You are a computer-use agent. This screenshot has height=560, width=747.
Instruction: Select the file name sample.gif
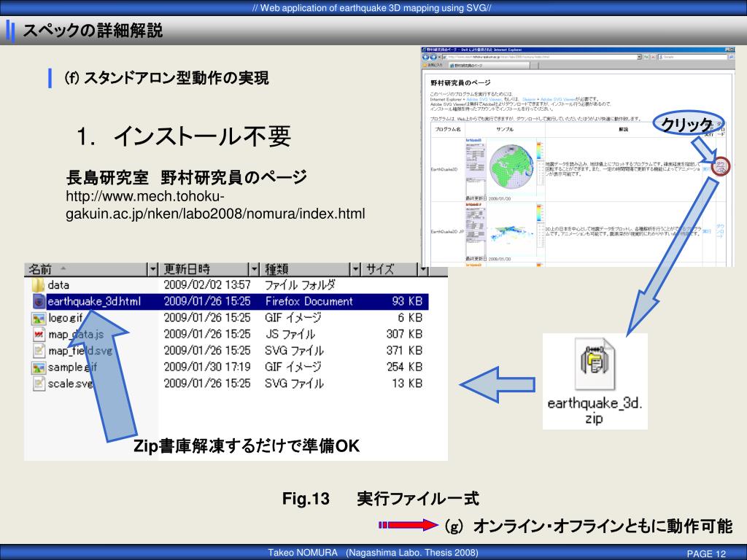click(x=72, y=367)
